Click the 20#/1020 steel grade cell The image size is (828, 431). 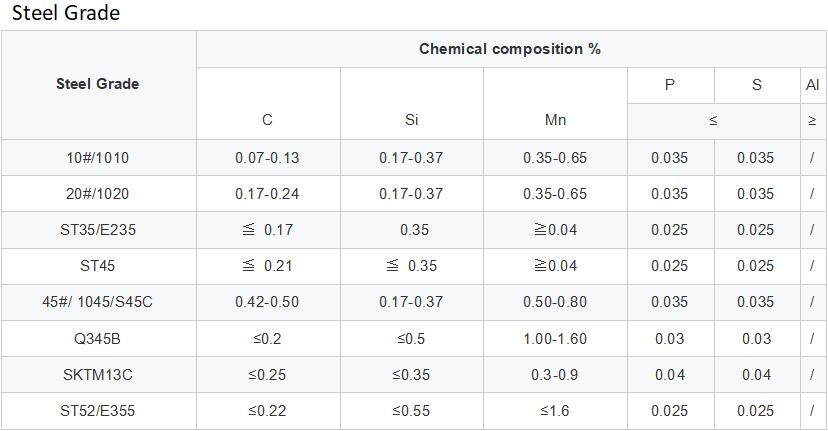[x=98, y=194]
